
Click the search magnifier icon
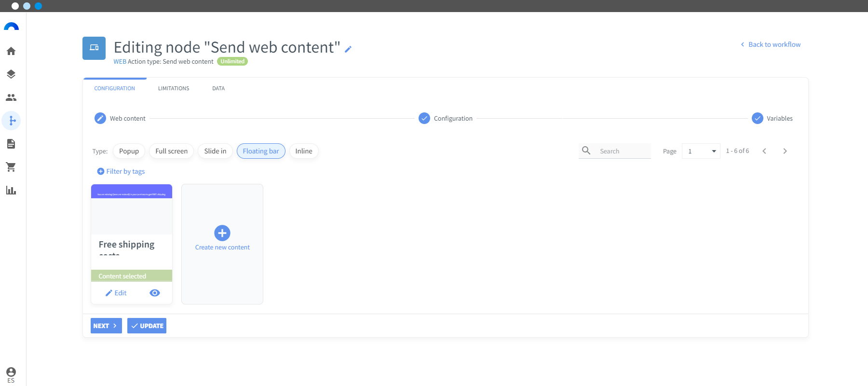pos(586,151)
